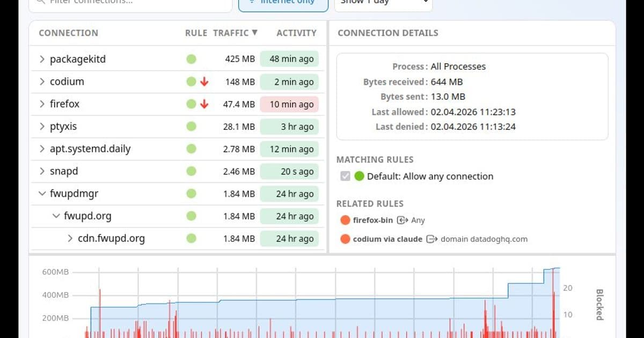644x338 pixels.
Task: Toggle the Internet only filter
Action: (x=283, y=2)
